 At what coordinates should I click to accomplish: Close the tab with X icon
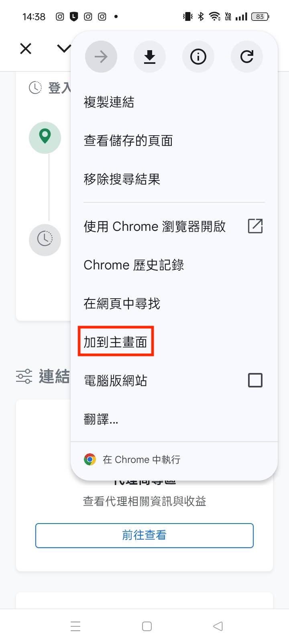tap(26, 49)
